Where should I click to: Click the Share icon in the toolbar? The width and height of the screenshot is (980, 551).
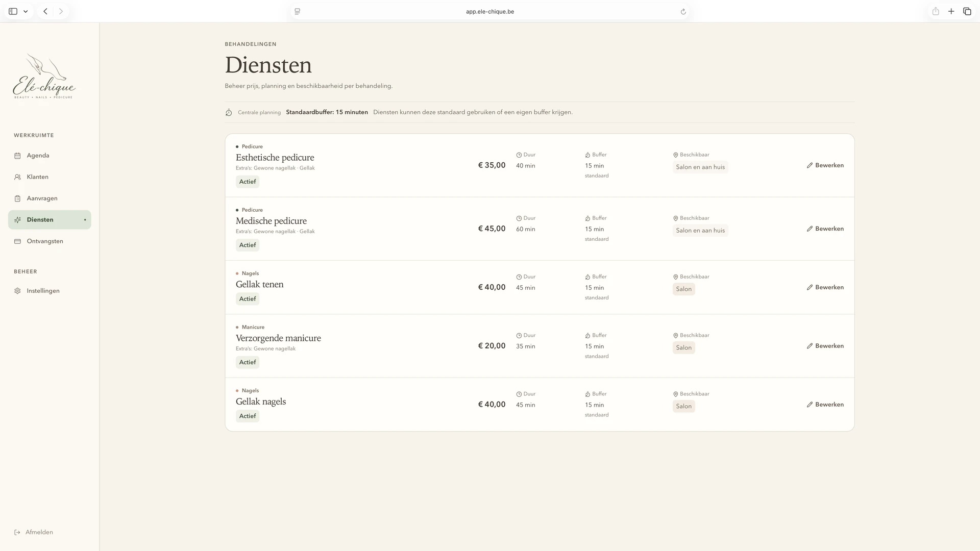[936, 11]
